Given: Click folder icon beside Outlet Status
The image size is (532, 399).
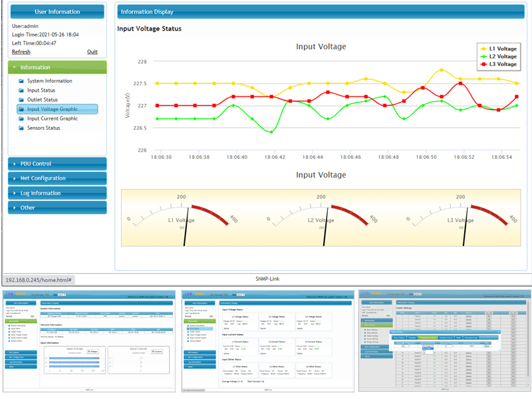Looking at the screenshot, I should (x=21, y=100).
